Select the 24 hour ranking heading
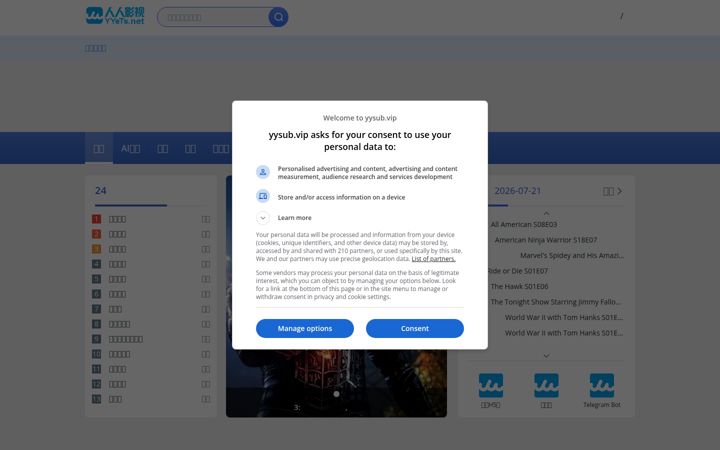The image size is (720, 450). tap(101, 191)
